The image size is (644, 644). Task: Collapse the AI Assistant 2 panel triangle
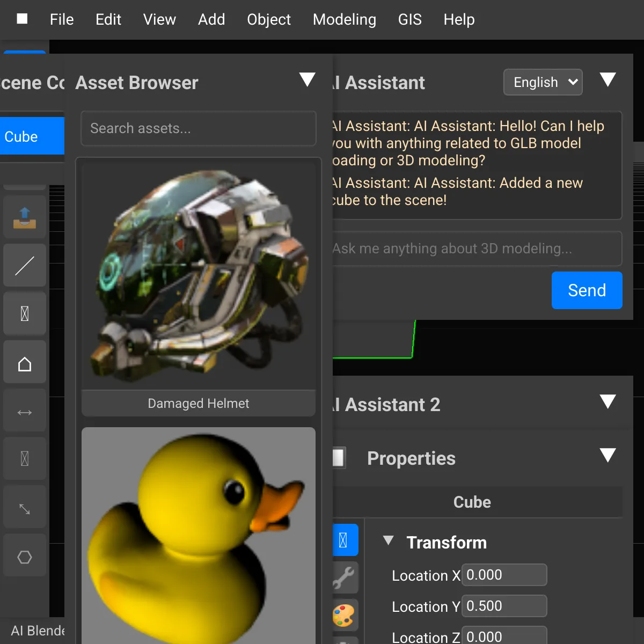608,402
